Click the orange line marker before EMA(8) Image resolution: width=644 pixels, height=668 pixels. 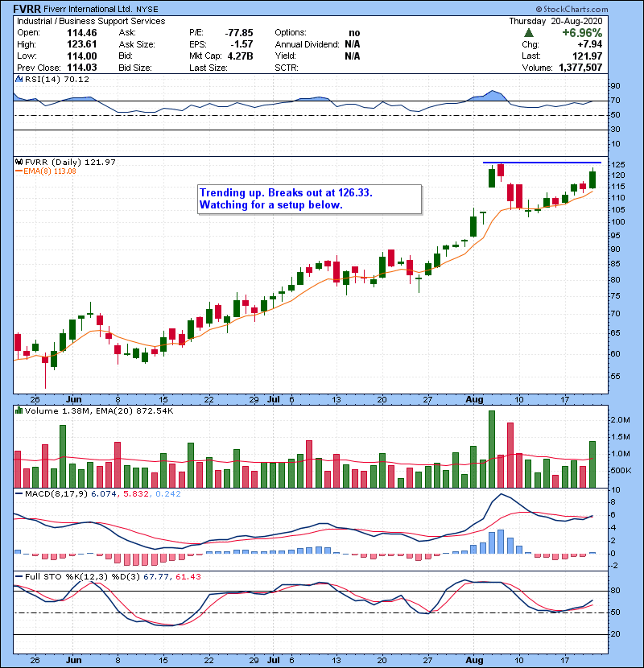pyautogui.click(x=19, y=171)
